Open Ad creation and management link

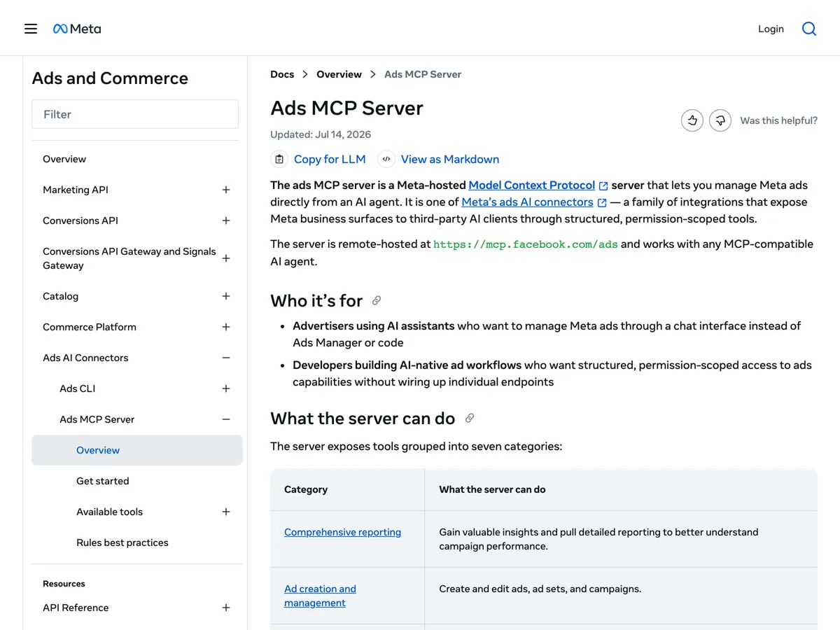coord(320,596)
